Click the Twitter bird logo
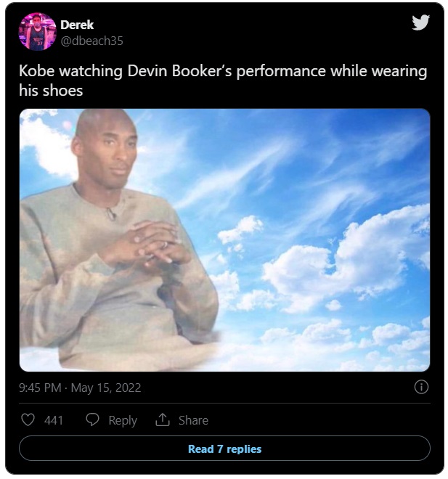 point(420,22)
